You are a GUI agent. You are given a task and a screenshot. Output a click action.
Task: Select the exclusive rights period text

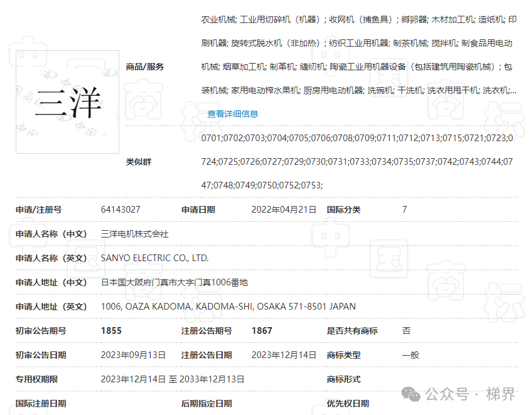(170, 379)
